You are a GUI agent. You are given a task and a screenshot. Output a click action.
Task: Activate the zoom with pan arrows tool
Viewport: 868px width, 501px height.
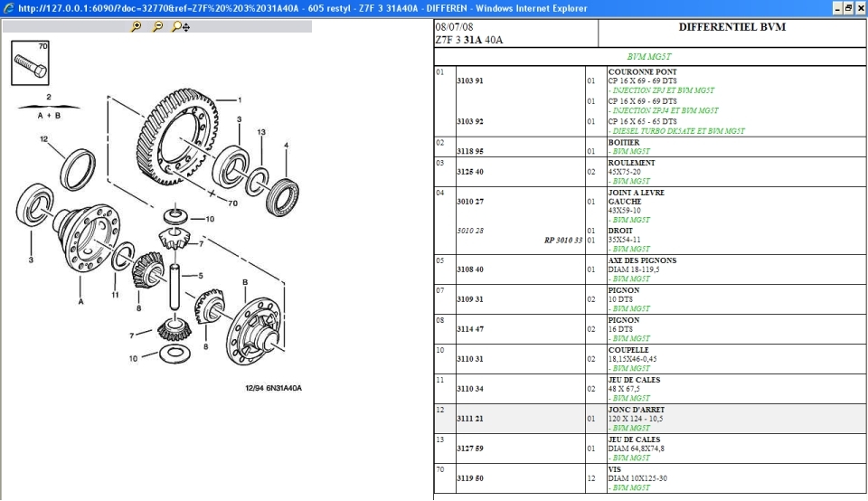pyautogui.click(x=181, y=27)
